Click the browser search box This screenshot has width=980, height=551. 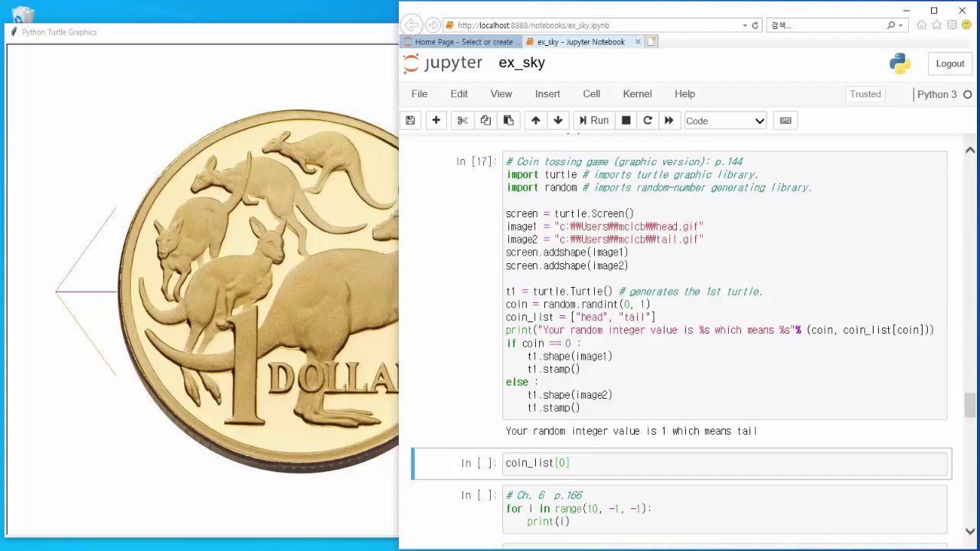pyautogui.click(x=825, y=25)
